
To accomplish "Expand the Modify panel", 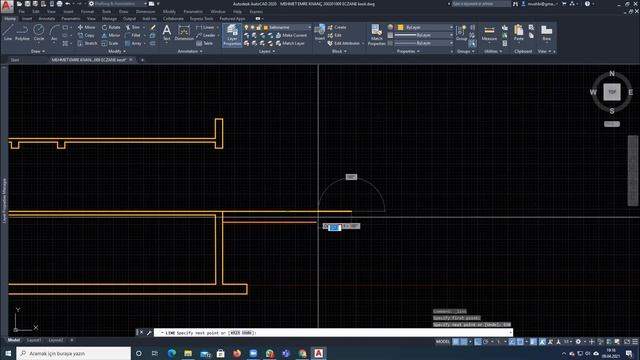I will click(x=117, y=51).
